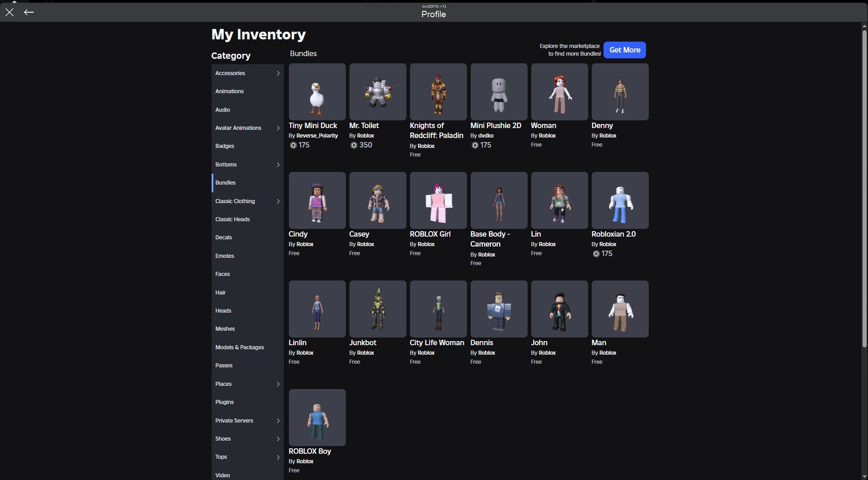Expand the Places category chevron
Image resolution: width=868 pixels, height=480 pixels.
tap(278, 384)
